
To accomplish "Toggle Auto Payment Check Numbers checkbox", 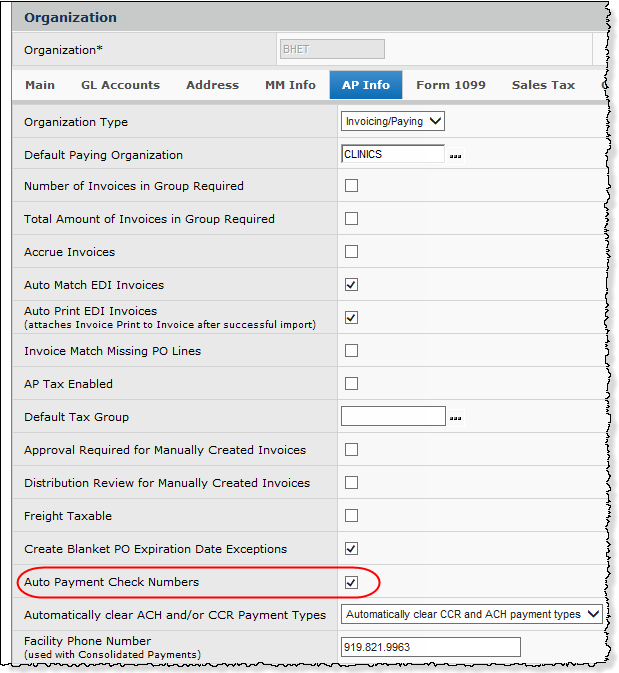I will coord(351,581).
